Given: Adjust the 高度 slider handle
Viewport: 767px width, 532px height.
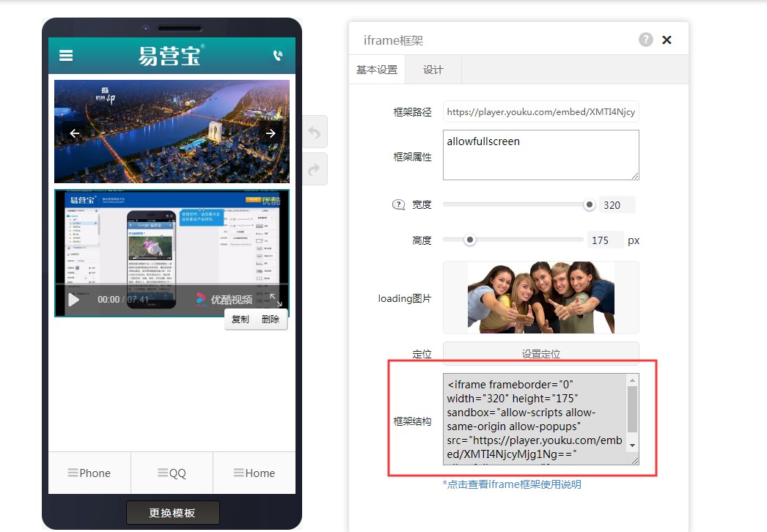Looking at the screenshot, I should click(469, 240).
